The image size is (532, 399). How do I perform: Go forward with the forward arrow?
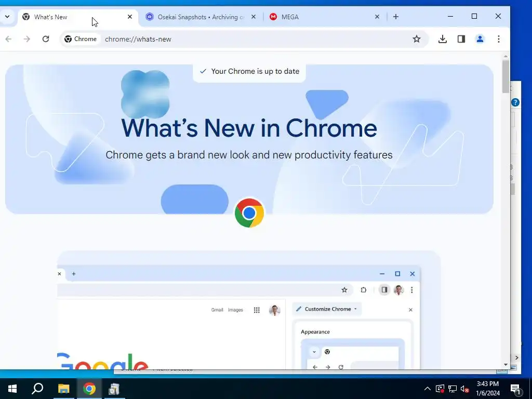pos(27,39)
